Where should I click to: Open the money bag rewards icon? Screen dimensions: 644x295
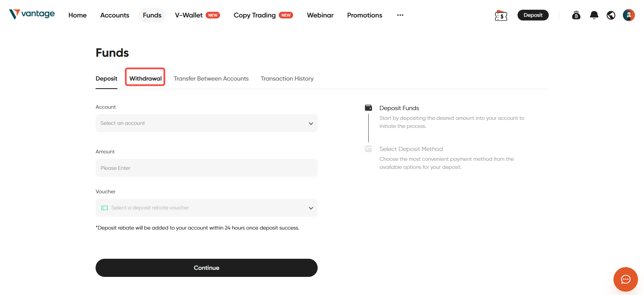click(x=576, y=15)
